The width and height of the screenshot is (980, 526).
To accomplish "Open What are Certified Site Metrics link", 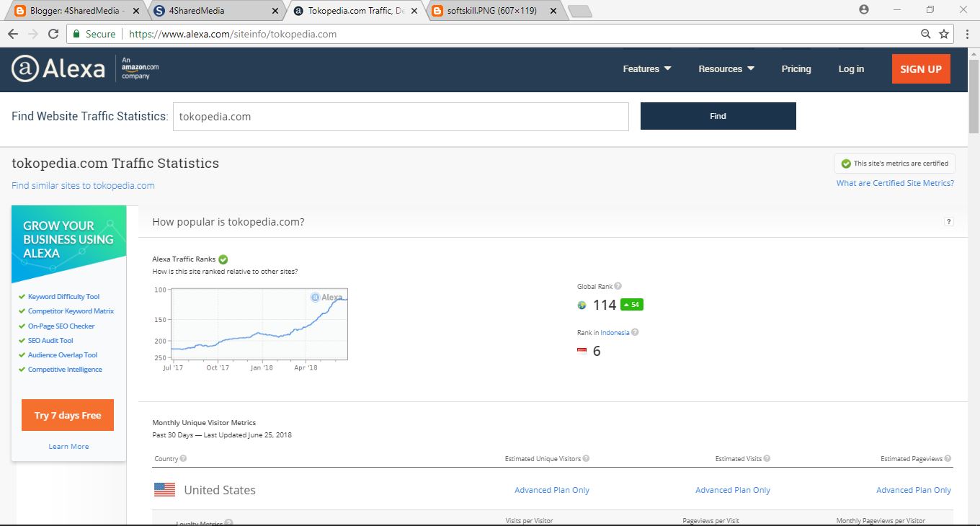I will click(x=895, y=183).
